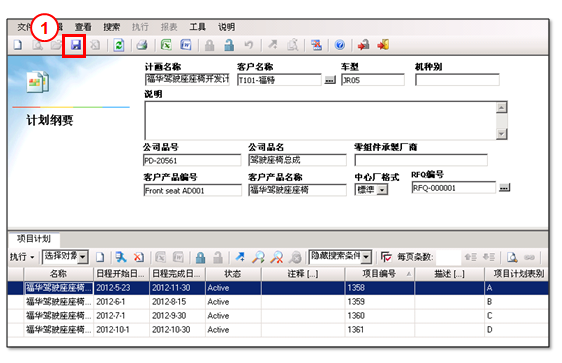Click the Print icon in top toolbar
This screenshot has height=363, width=562.
[142, 45]
